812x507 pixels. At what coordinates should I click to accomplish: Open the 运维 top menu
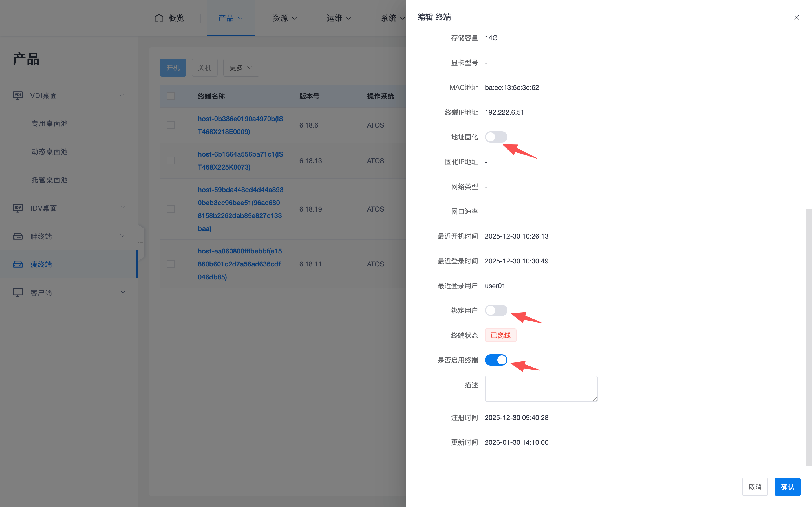(339, 18)
